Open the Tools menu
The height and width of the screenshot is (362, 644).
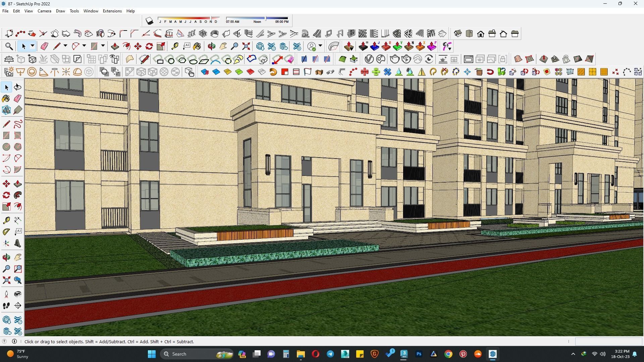[x=74, y=11]
